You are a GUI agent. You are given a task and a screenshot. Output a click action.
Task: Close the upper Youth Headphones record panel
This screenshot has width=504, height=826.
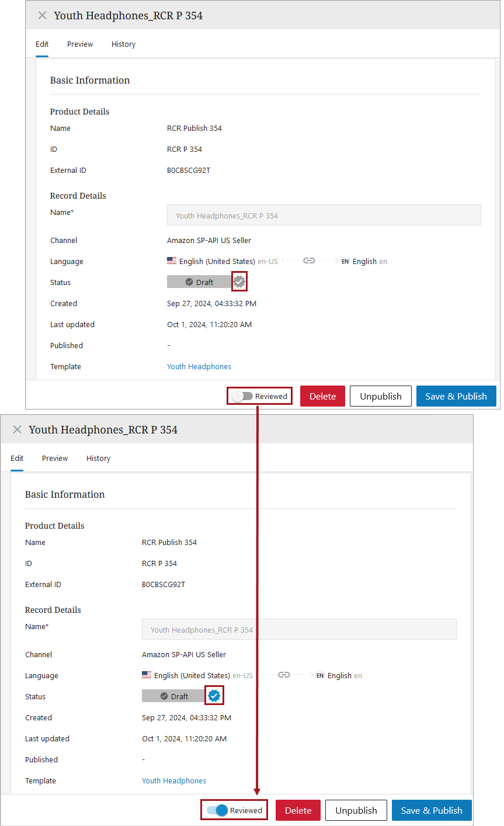(x=42, y=16)
